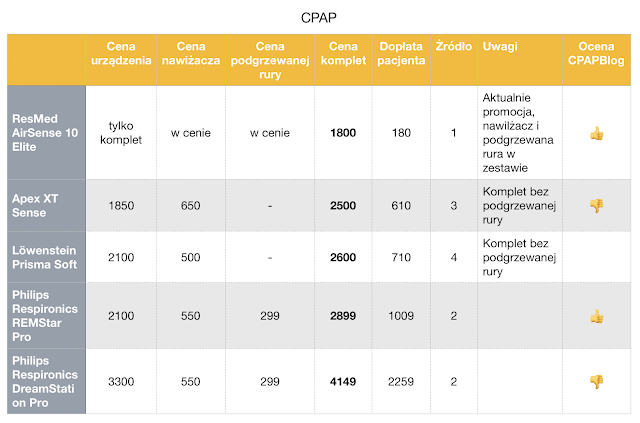Image resolution: width=640 pixels, height=423 pixels.
Task: Click thumbs-up icon in REMStar Pro row
Action: (596, 316)
